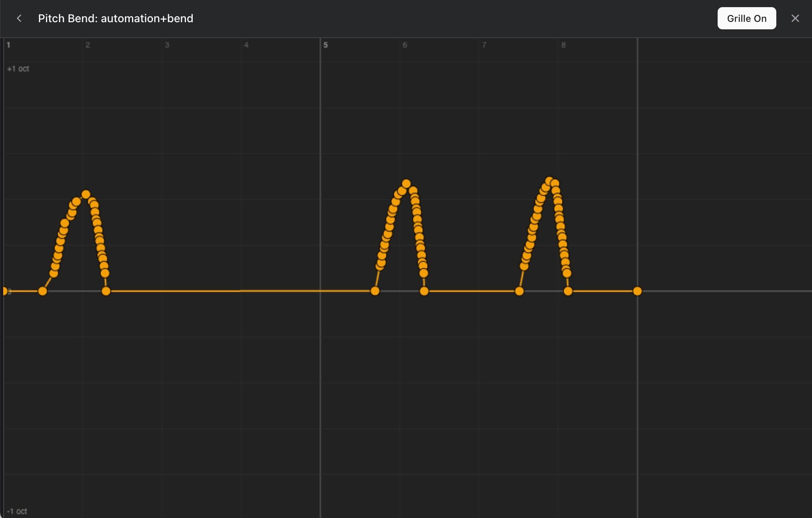Select peak point of first bend curve

[86, 194]
